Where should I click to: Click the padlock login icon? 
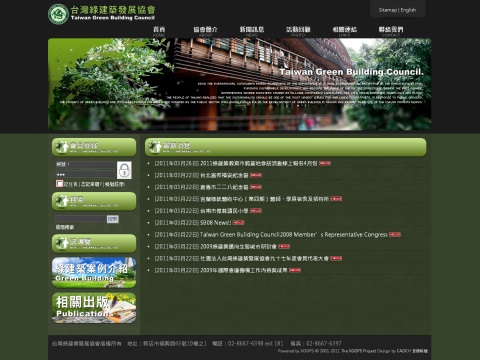(x=124, y=170)
